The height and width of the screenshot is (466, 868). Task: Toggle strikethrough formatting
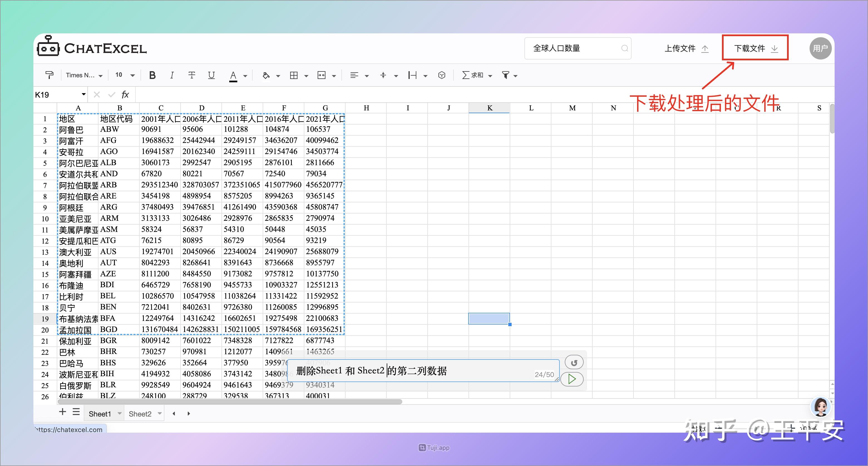coord(192,75)
